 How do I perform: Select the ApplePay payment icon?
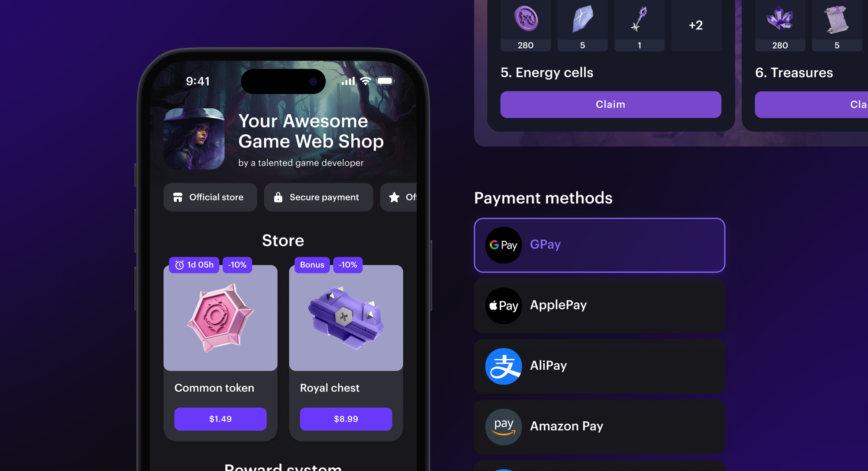click(503, 305)
